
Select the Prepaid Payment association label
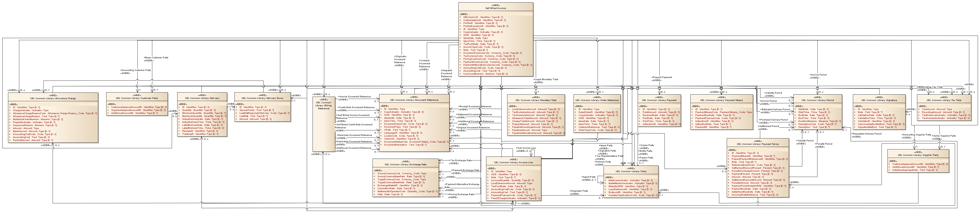click(662, 77)
